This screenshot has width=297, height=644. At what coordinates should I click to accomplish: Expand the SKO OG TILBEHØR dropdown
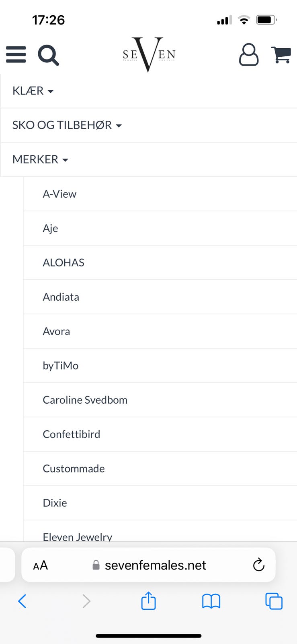pos(67,125)
